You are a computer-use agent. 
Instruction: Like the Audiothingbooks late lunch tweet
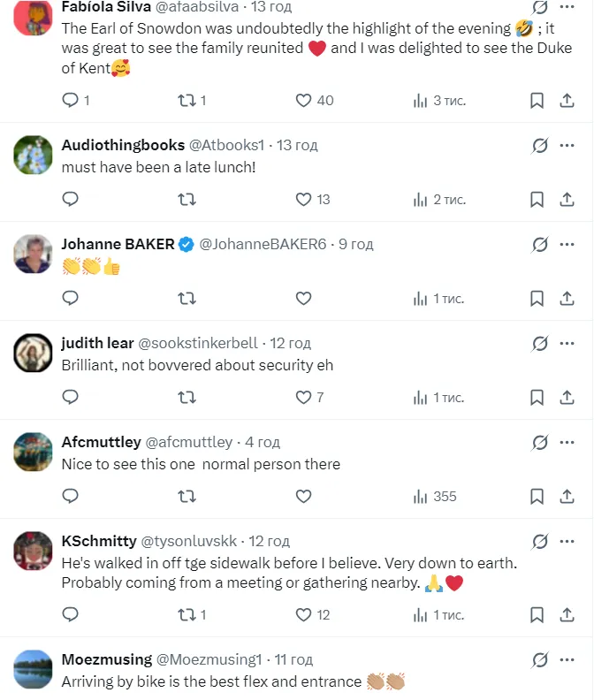(x=303, y=200)
